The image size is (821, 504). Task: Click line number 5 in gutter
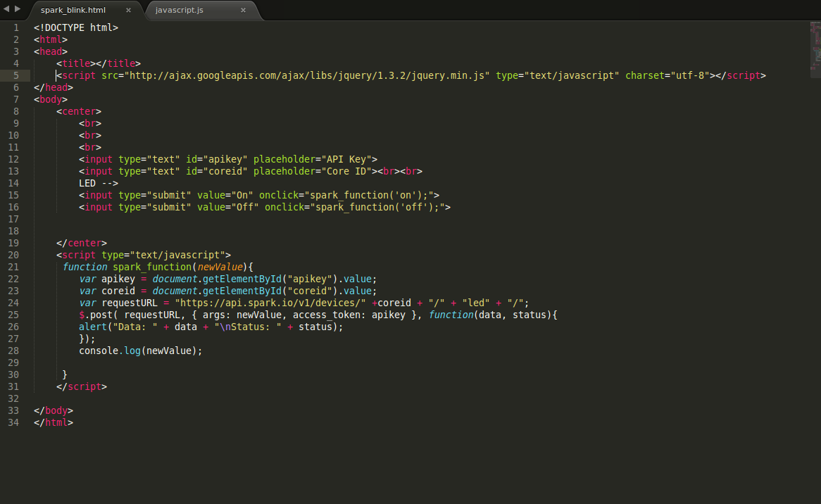click(16, 75)
